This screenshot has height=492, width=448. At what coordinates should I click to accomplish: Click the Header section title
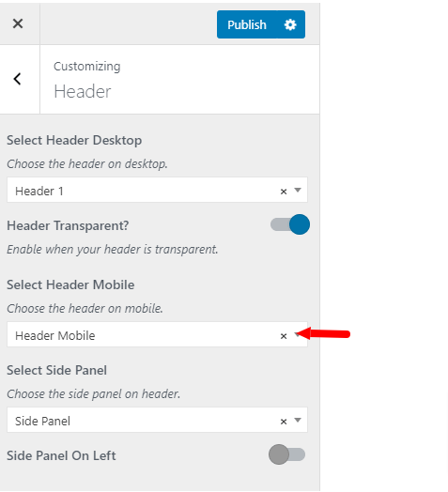click(83, 92)
